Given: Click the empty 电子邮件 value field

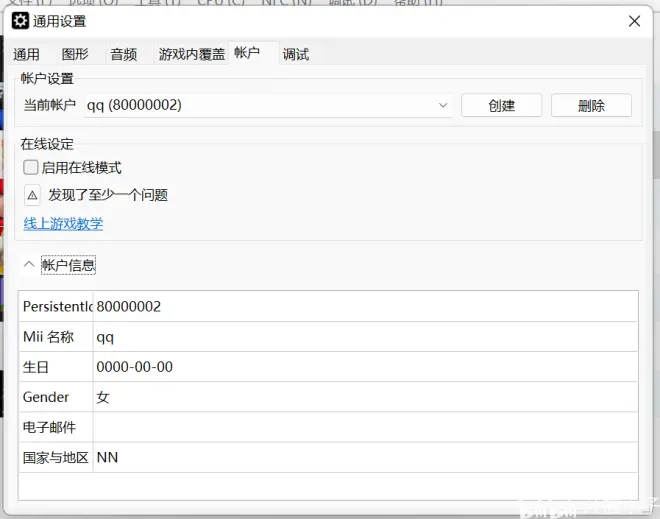Looking at the screenshot, I should point(365,427).
